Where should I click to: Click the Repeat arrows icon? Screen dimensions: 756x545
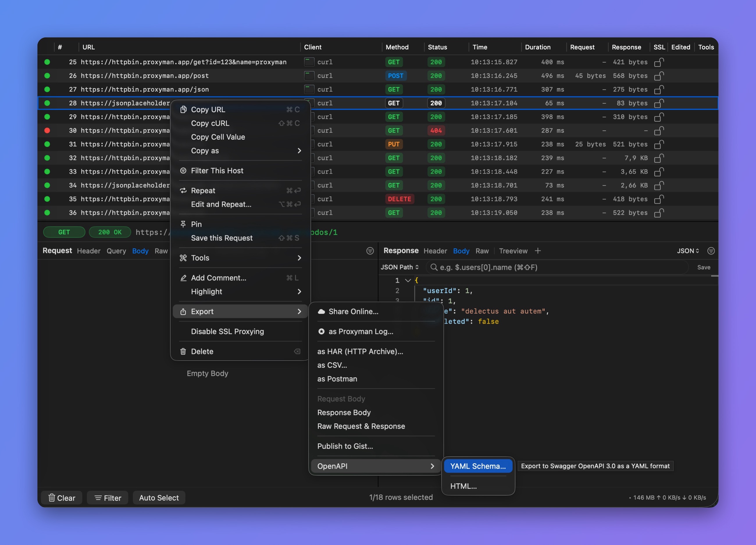point(183,191)
